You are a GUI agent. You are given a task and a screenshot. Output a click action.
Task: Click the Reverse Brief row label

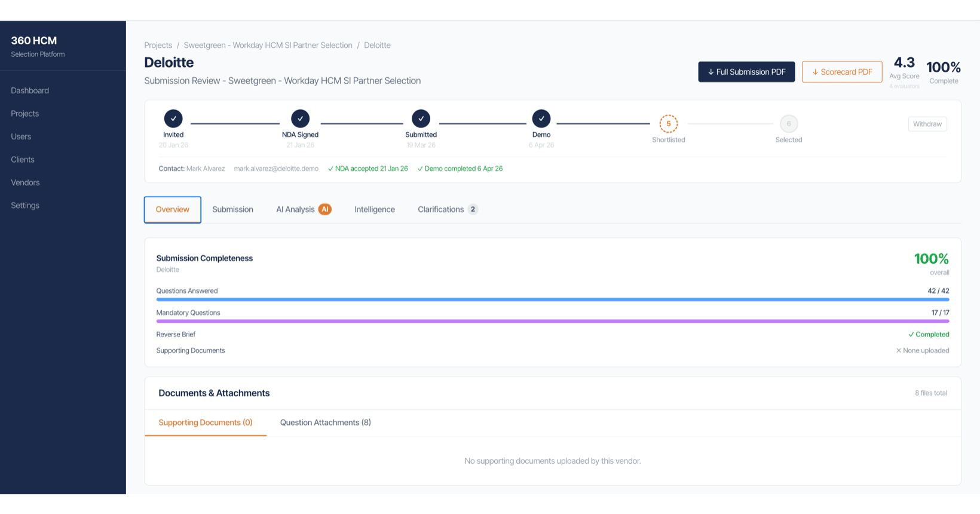(x=176, y=335)
